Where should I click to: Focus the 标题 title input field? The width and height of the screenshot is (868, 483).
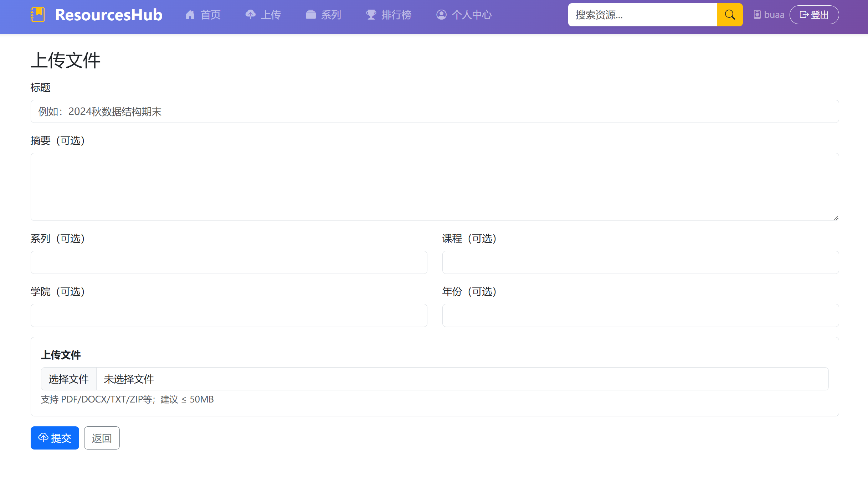(435, 111)
